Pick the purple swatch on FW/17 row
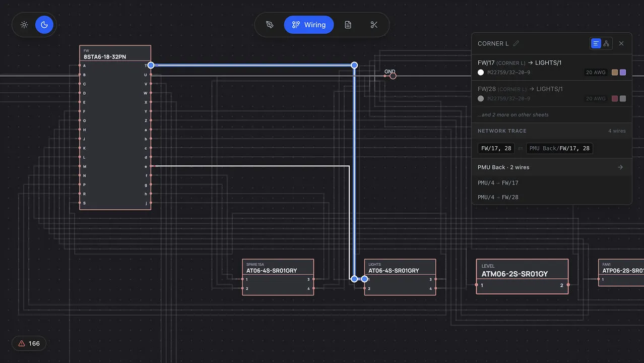Viewport: 644px width, 363px height. click(x=623, y=73)
